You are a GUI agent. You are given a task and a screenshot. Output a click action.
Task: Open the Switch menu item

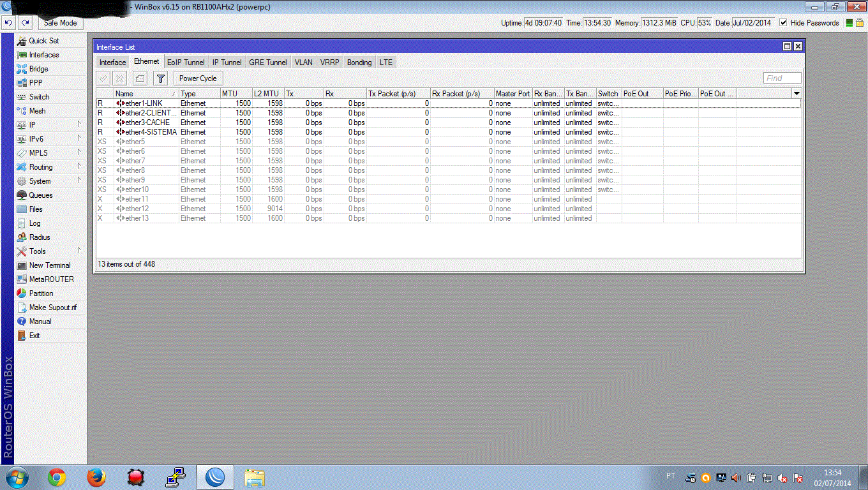pos(50,97)
